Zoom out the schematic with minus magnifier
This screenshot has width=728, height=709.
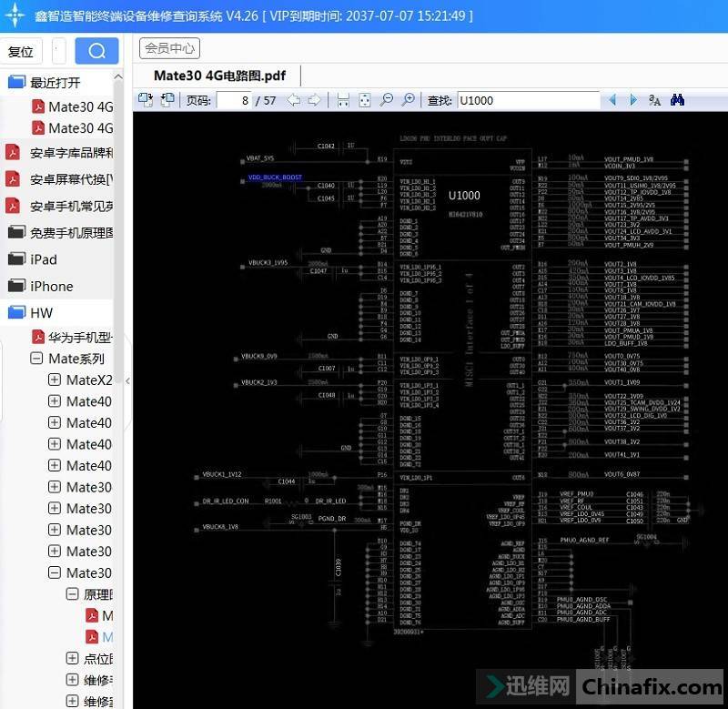(x=387, y=100)
